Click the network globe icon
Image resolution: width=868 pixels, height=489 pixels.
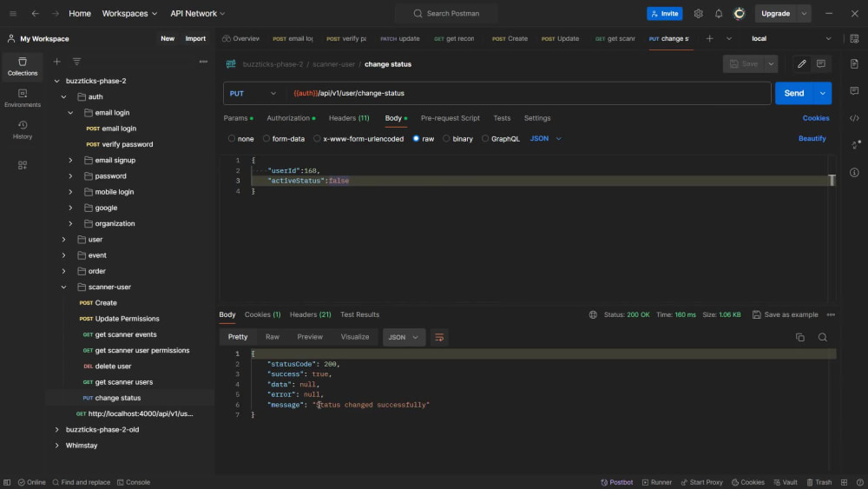tap(593, 314)
